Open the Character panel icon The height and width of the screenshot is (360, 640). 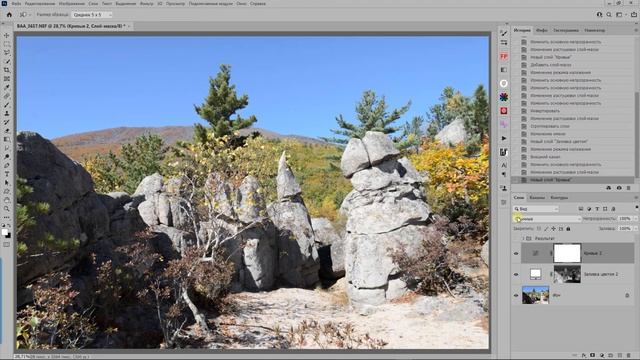point(504,165)
